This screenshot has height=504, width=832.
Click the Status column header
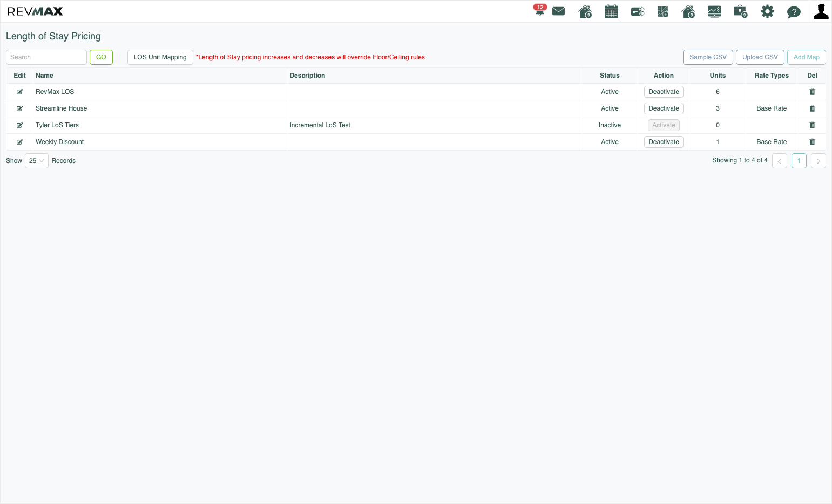click(610, 76)
